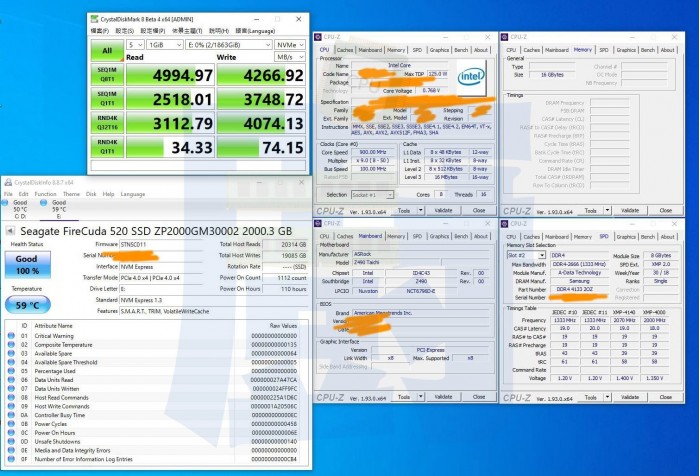Click the green All benchmark button
700x476 pixels.
point(106,48)
